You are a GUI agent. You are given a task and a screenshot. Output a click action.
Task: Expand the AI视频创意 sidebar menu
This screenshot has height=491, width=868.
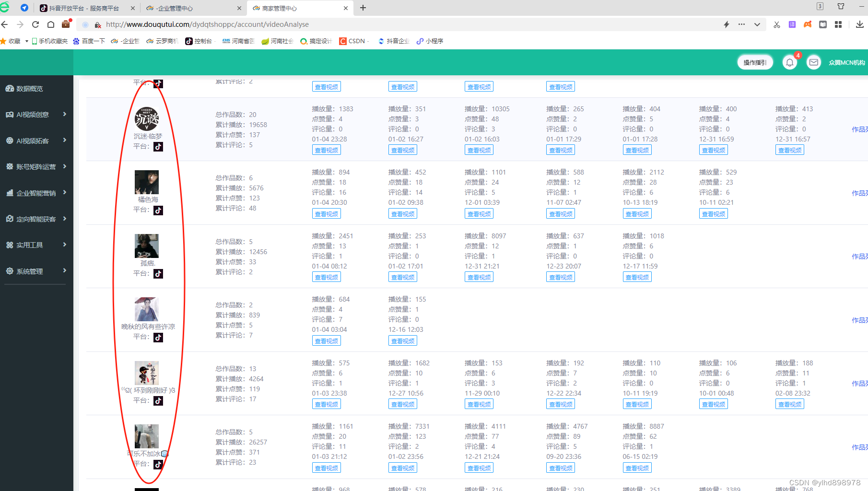36,115
